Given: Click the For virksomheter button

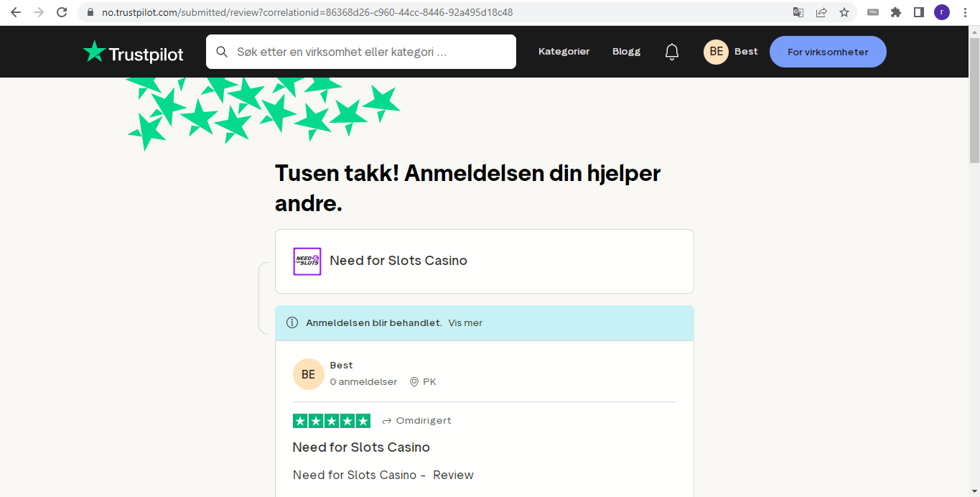Looking at the screenshot, I should point(828,52).
